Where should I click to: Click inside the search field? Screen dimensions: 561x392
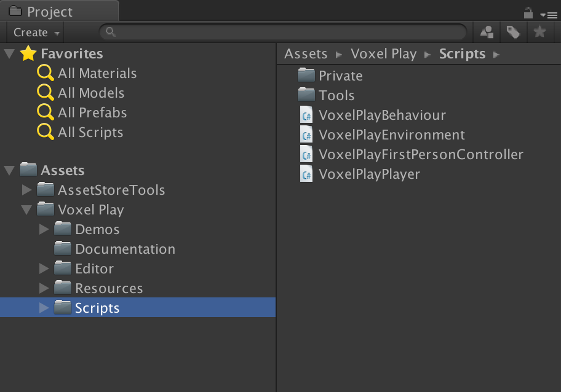(277, 31)
